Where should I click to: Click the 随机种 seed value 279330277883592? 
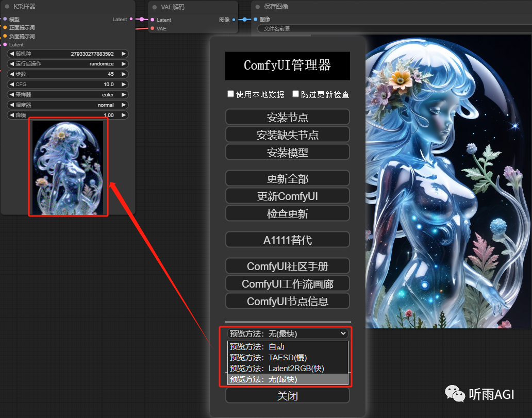(x=92, y=54)
